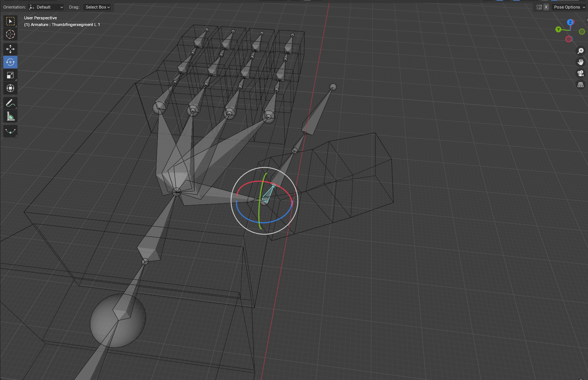588x380 pixels.
Task: Switch perspective/orthographic with grid icon
Action: coord(581,84)
